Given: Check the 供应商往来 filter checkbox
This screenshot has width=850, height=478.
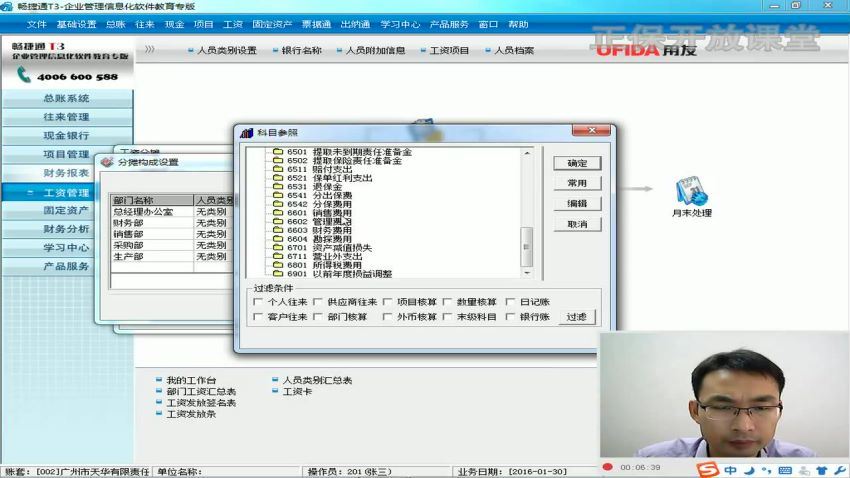Looking at the screenshot, I should click(x=318, y=301).
